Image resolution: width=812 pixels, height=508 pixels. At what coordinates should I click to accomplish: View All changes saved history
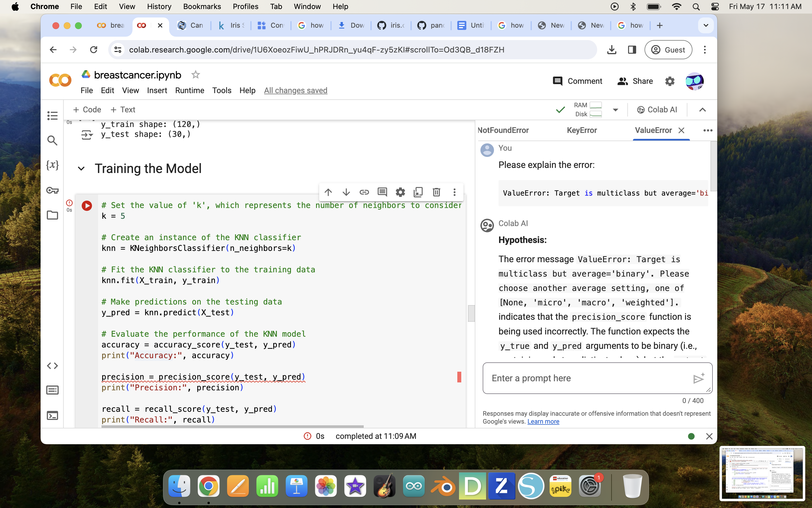pyautogui.click(x=295, y=90)
